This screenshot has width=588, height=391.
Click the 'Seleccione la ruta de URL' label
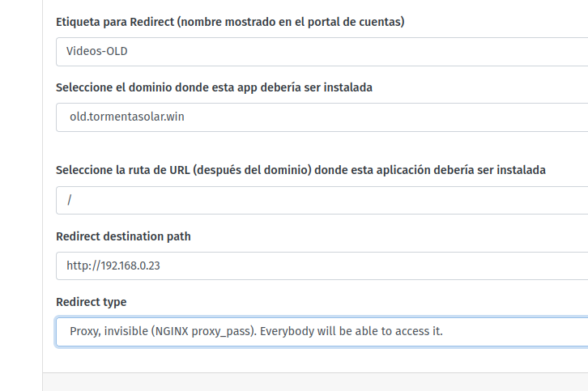(300, 170)
